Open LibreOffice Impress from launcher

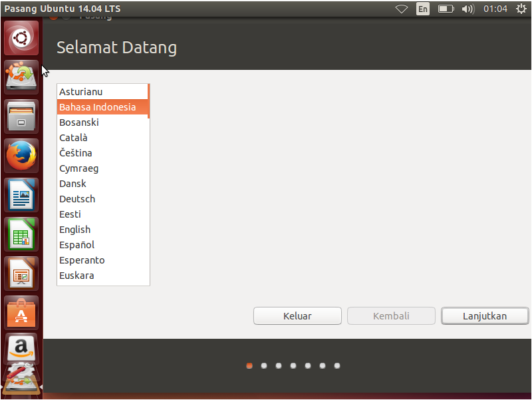coord(21,274)
